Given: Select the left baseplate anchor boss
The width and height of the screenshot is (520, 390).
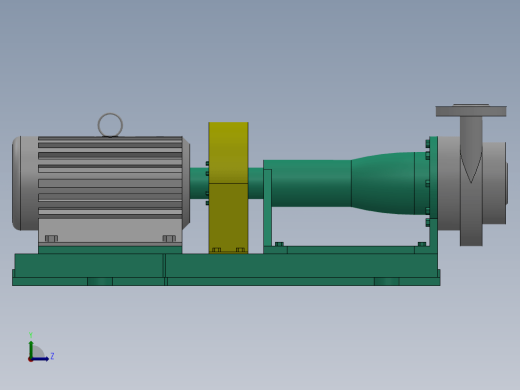Looking at the screenshot, I should coord(100,282).
